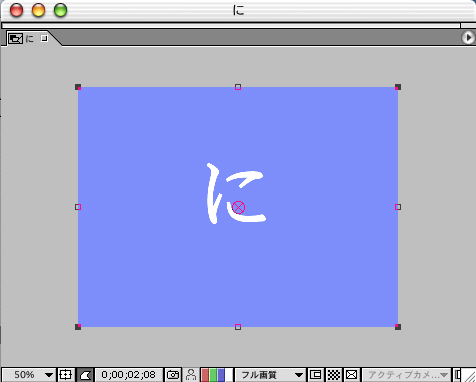The image size is (476, 382).
Task: Click the bottom-center layer handle
Action: [x=238, y=327]
